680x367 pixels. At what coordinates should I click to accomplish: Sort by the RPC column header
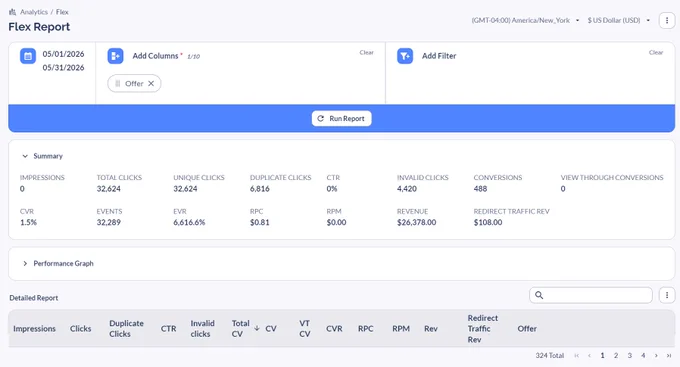[366, 329]
